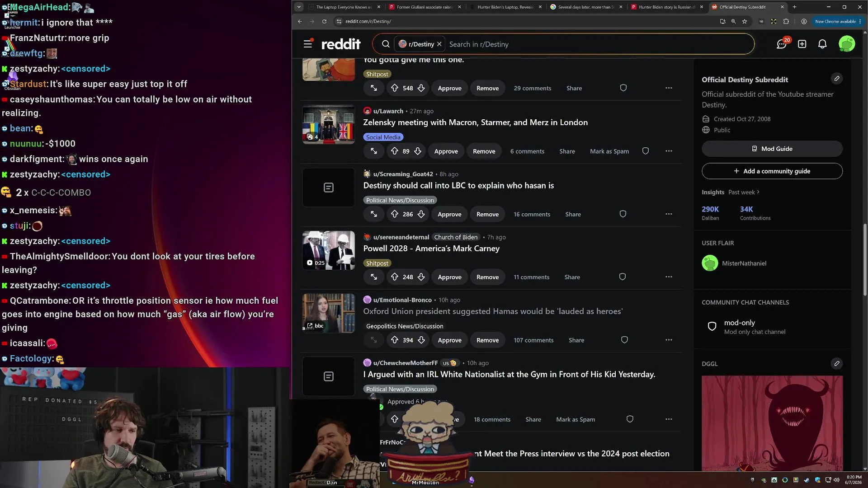The image size is (868, 488).
Task: Remove the Zelensky meeting post
Action: 484,151
